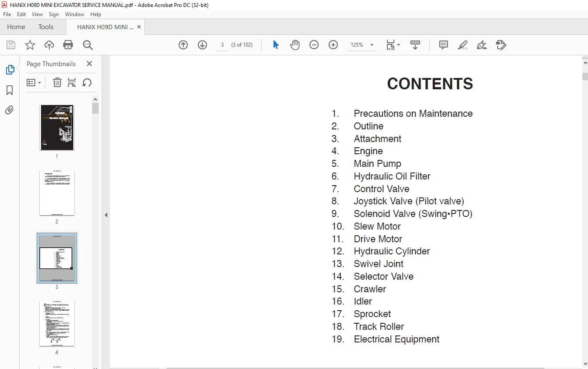
Task: Choose the Selection arrow tool
Action: 276,45
